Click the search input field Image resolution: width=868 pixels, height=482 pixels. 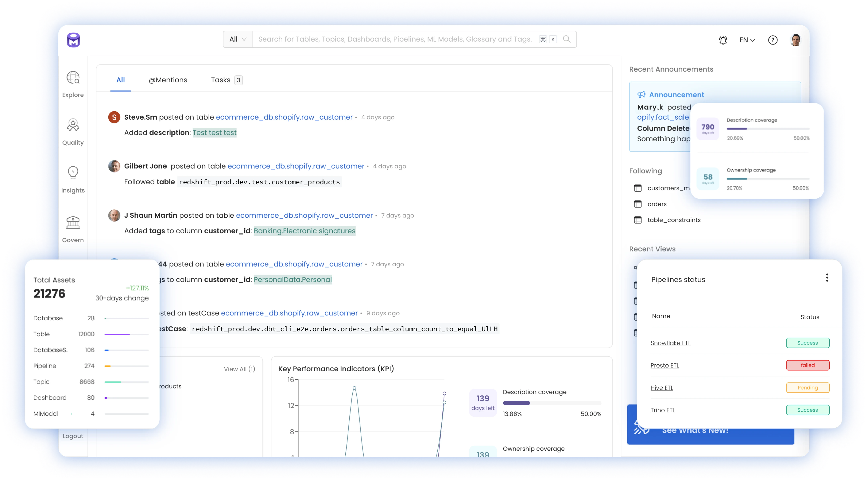[395, 39]
